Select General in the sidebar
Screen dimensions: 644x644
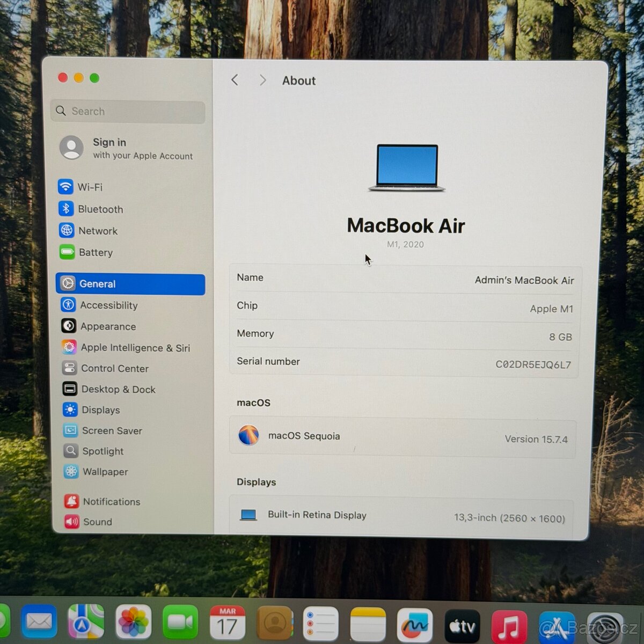[130, 284]
